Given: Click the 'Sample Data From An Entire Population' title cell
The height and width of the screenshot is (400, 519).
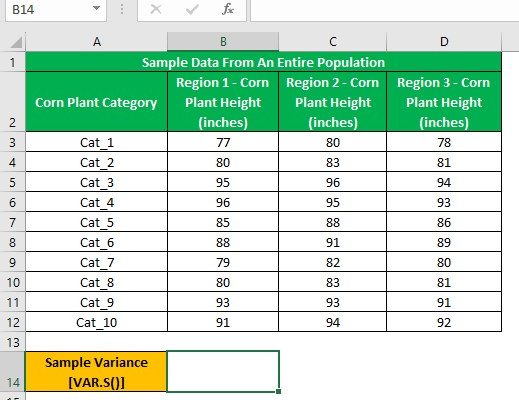Looking at the screenshot, I should tap(263, 62).
